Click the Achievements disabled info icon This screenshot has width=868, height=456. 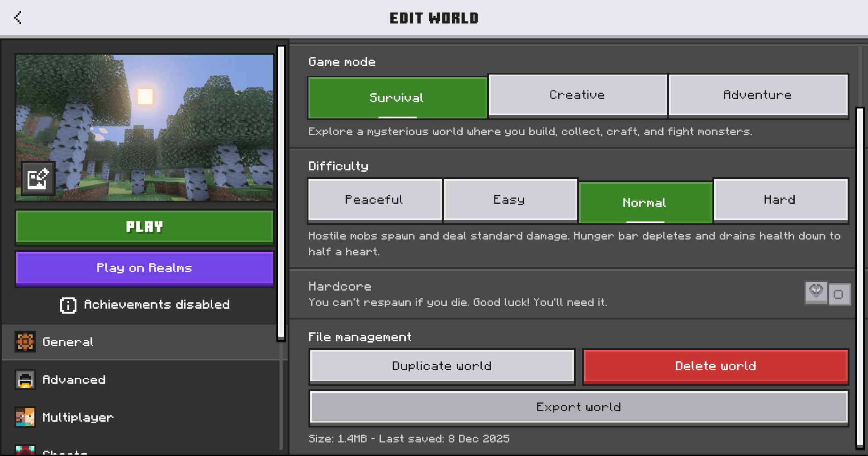pyautogui.click(x=68, y=305)
